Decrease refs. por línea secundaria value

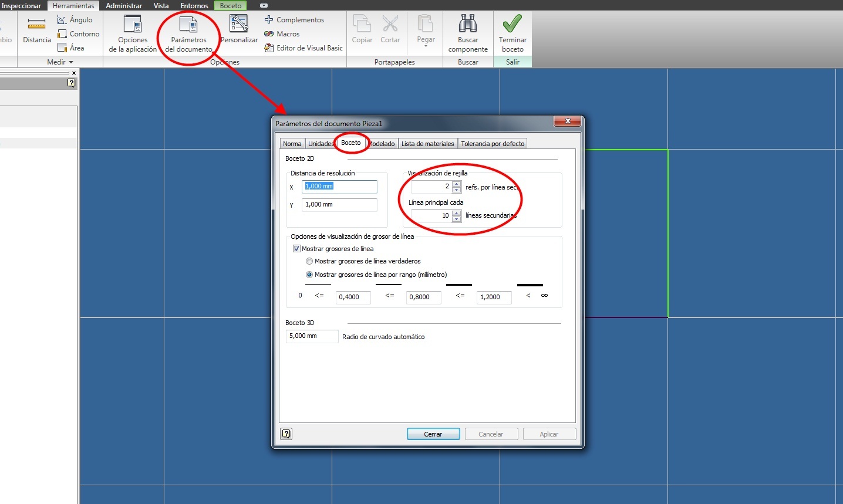457,190
